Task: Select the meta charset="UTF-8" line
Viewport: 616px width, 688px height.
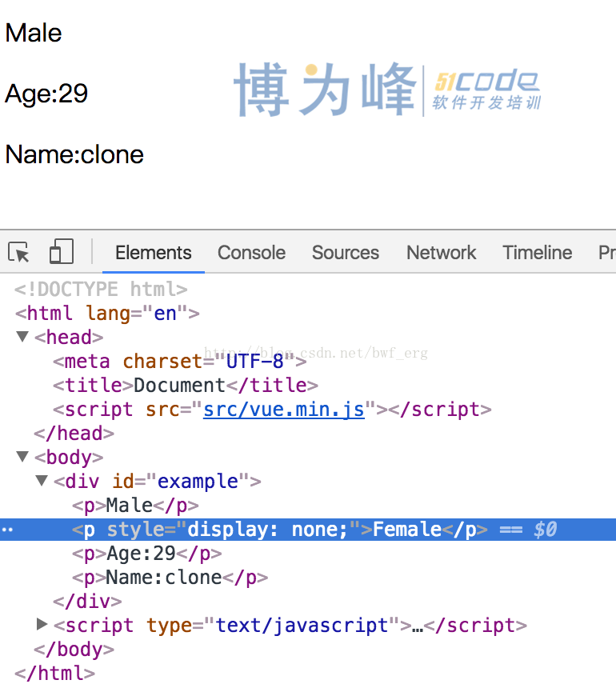Action: [180, 362]
